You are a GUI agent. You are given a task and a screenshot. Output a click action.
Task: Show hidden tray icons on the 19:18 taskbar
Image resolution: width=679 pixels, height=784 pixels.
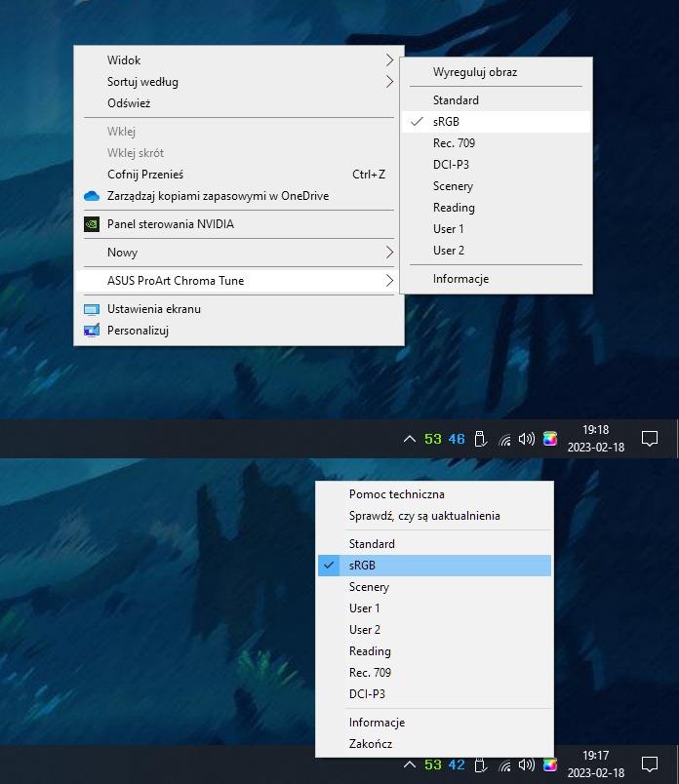[410, 439]
